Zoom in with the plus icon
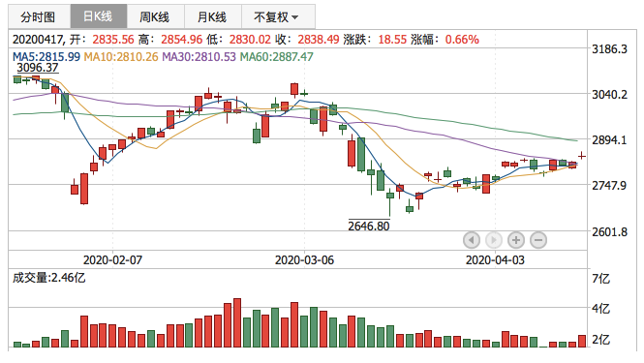Screen dimensions: 644x363 pos(516,240)
